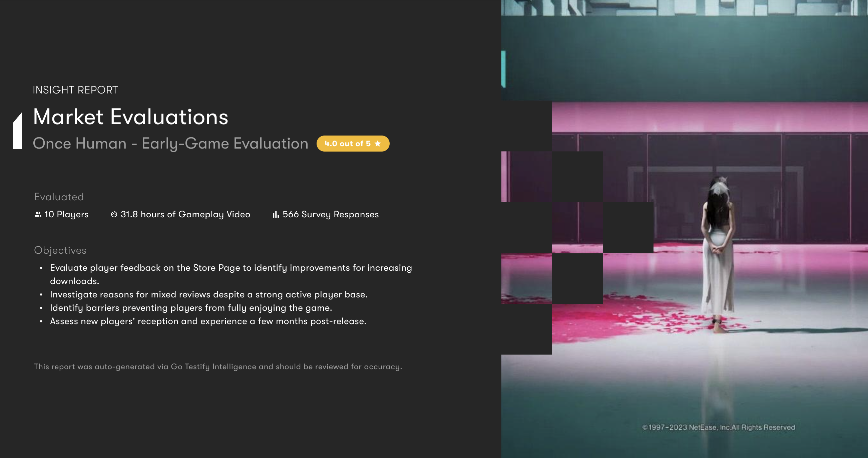Click the auto-generated report disclaimer text

(218, 367)
